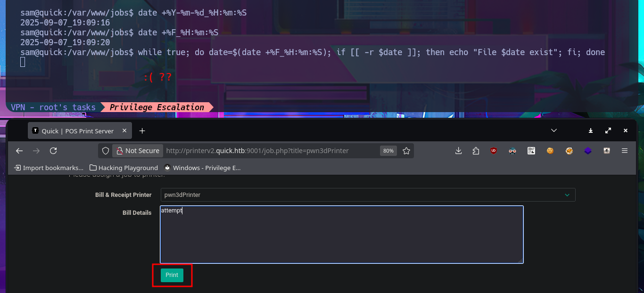Open the tracking protection shield icon
The height and width of the screenshot is (293, 644).
click(106, 151)
